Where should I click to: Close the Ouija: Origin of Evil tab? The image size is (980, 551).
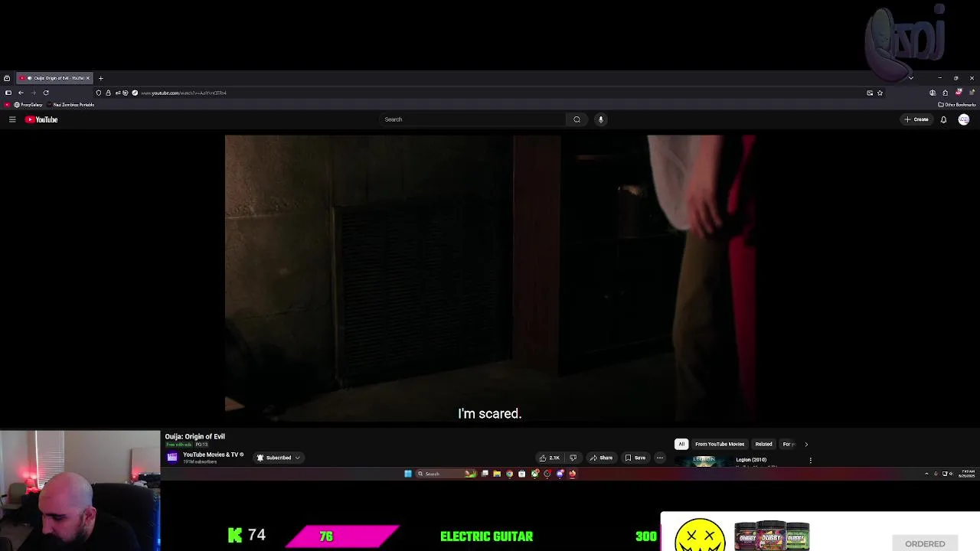coord(87,78)
